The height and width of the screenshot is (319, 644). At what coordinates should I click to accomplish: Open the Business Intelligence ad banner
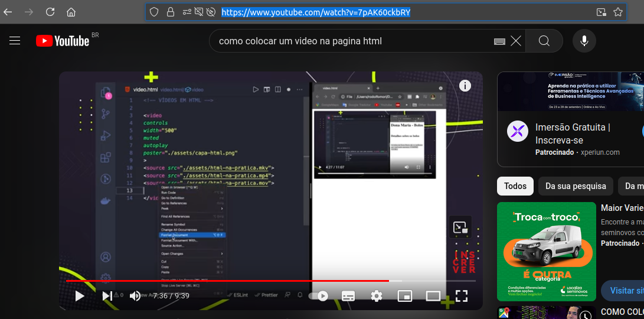pyautogui.click(x=570, y=91)
